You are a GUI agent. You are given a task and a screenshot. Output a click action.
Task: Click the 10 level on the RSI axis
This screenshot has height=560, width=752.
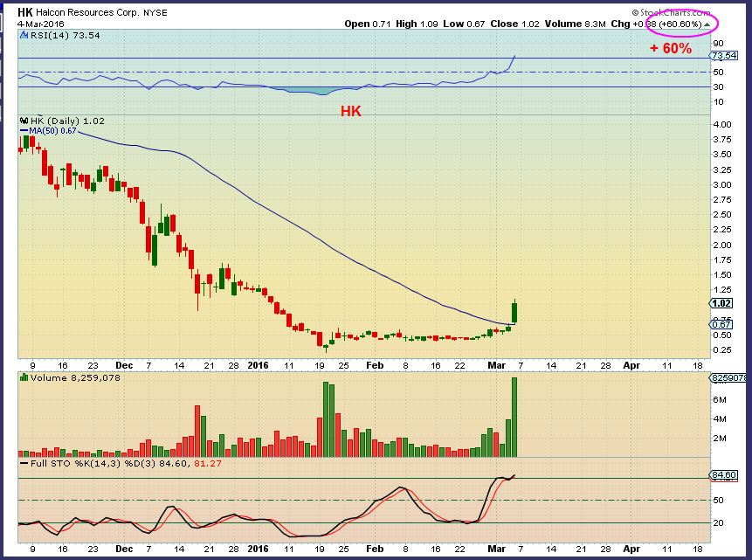point(719,101)
